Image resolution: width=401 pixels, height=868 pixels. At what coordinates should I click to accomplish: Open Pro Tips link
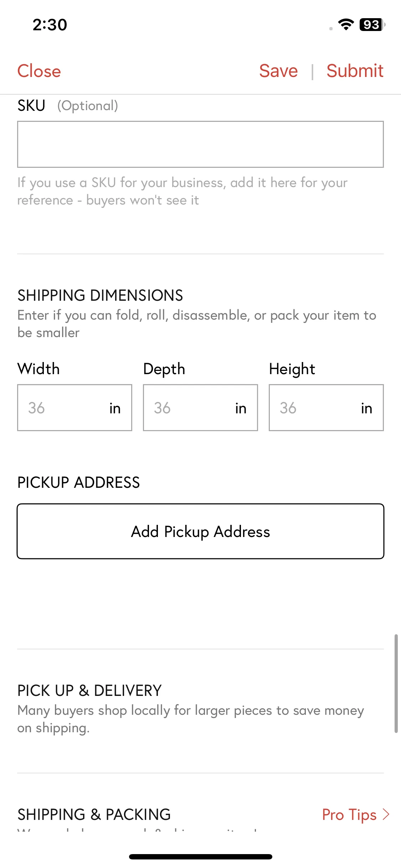349,815
